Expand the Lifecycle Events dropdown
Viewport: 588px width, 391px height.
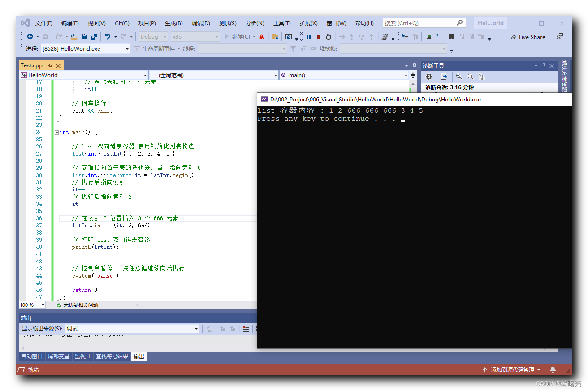(178, 48)
